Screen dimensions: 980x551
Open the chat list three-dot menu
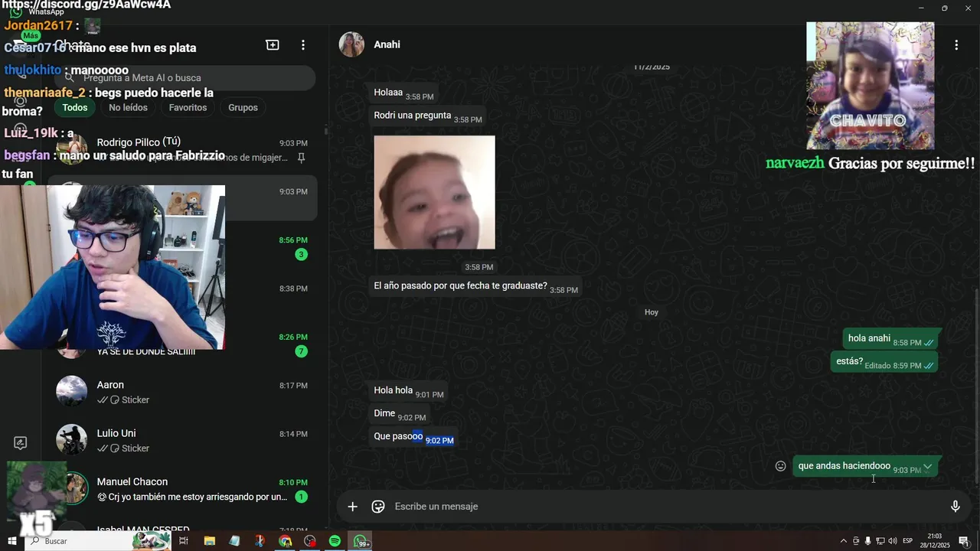tap(303, 45)
